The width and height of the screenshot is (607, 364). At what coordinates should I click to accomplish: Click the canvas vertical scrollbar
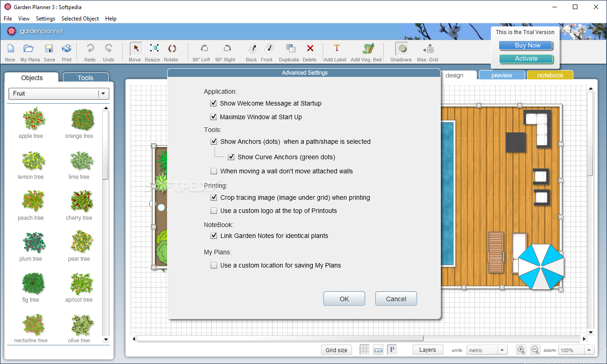click(x=590, y=133)
